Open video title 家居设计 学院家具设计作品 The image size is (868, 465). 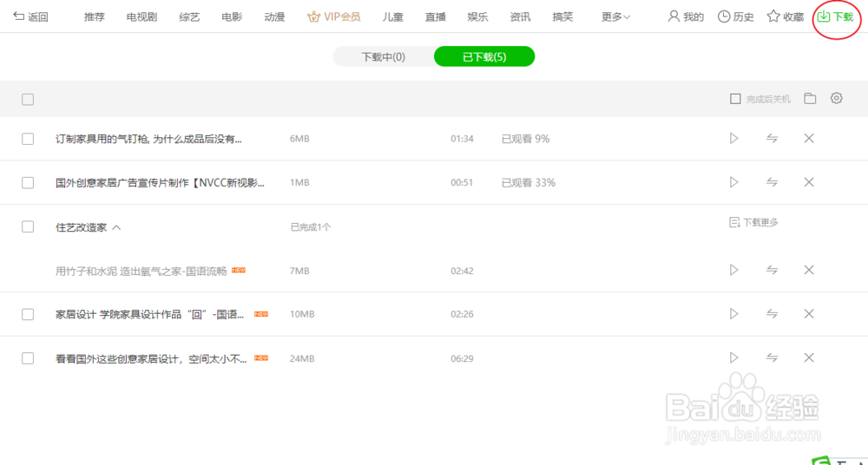tap(150, 314)
